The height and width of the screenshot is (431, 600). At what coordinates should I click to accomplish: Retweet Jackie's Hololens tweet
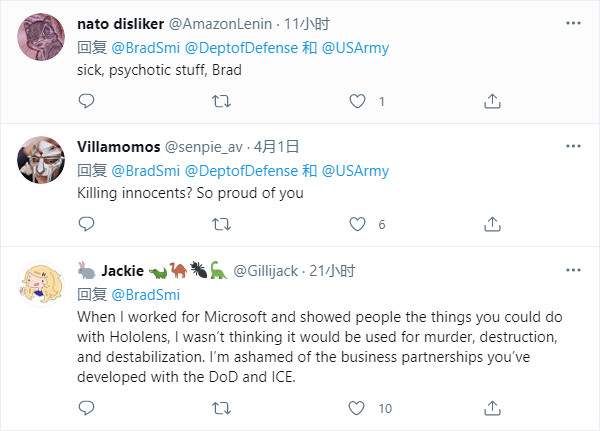(222, 408)
